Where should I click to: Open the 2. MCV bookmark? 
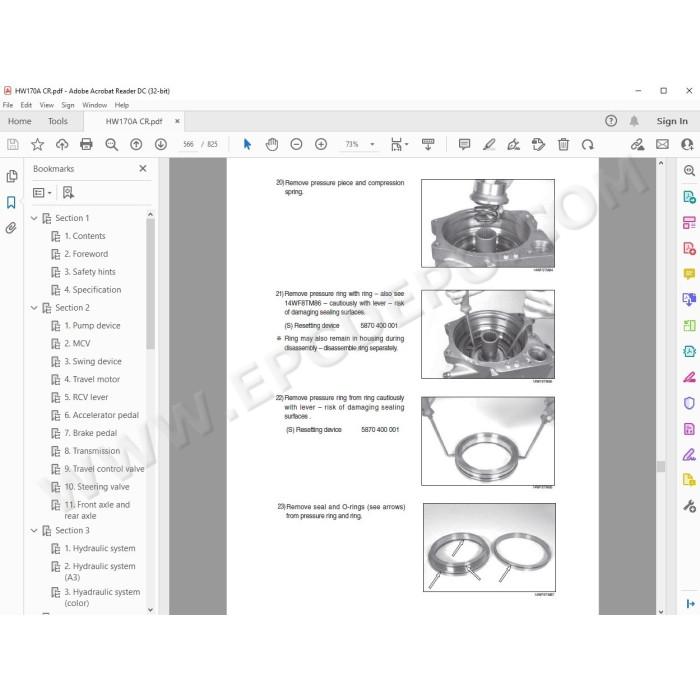(77, 343)
